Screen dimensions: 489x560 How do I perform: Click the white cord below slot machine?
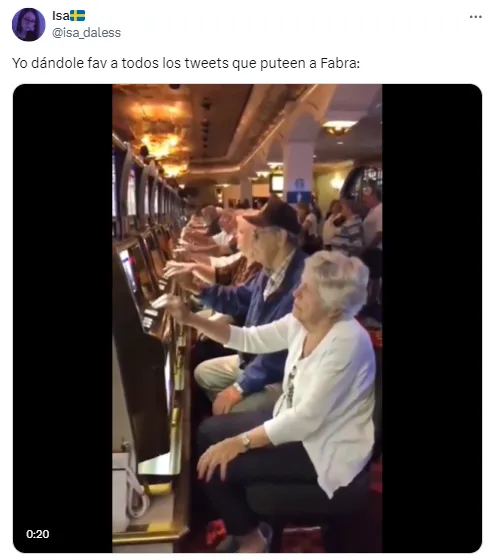coord(138,493)
